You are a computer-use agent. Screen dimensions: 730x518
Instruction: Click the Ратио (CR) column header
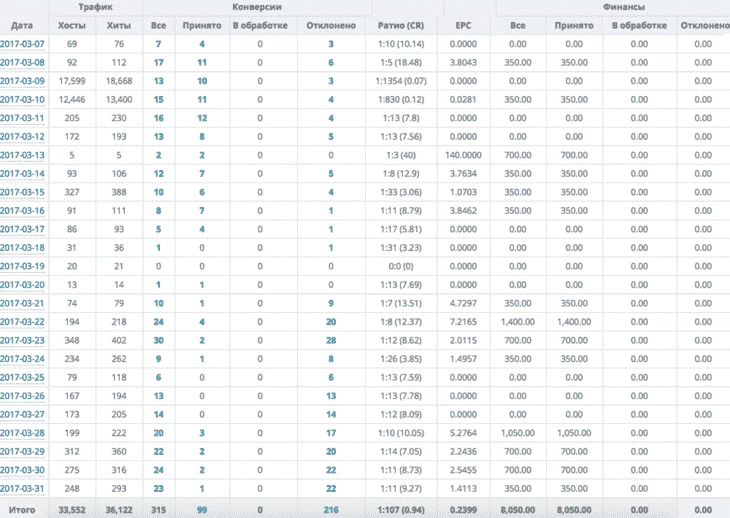point(401,26)
